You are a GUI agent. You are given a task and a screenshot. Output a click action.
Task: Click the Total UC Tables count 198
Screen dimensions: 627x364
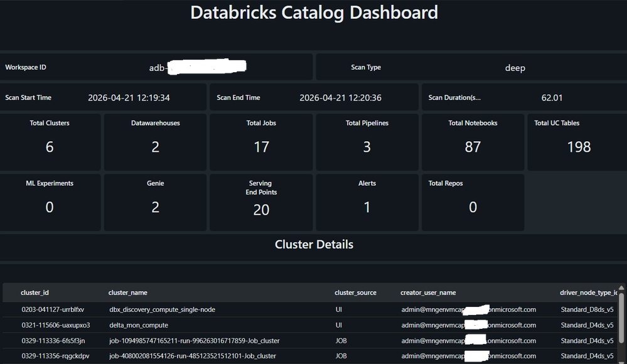(x=579, y=147)
